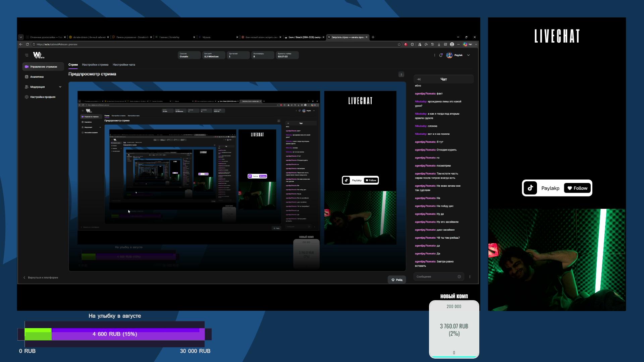The height and width of the screenshot is (362, 644).
Task: Switch to the Стрим tab
Action: pyautogui.click(x=73, y=65)
